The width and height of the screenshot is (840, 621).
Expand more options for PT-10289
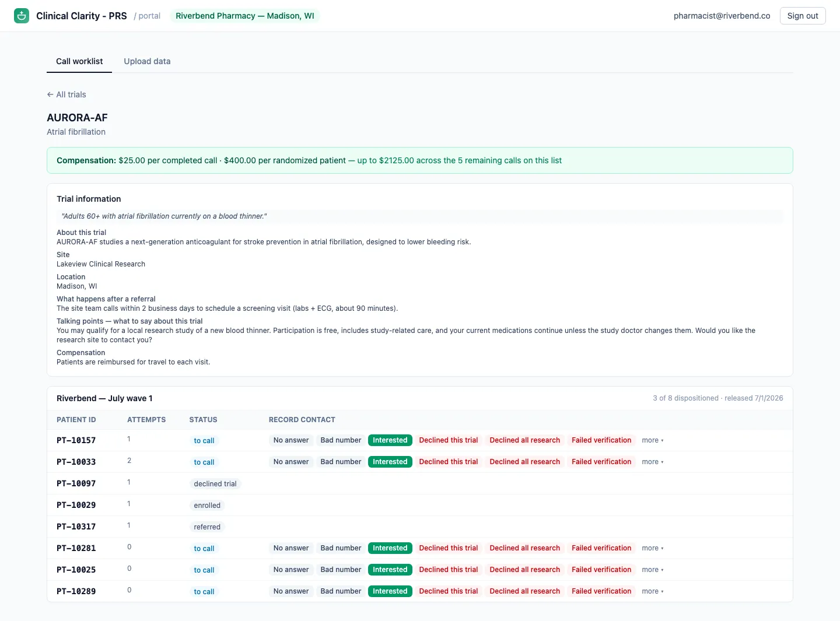653,591
